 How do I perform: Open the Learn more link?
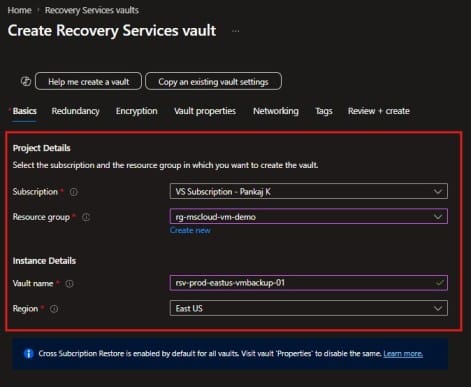pos(403,354)
